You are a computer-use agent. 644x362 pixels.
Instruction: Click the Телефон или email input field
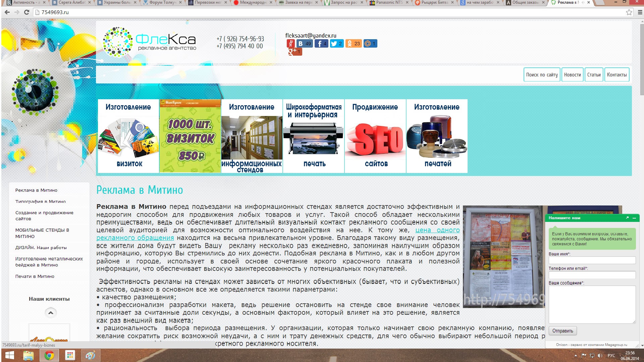(x=592, y=275)
